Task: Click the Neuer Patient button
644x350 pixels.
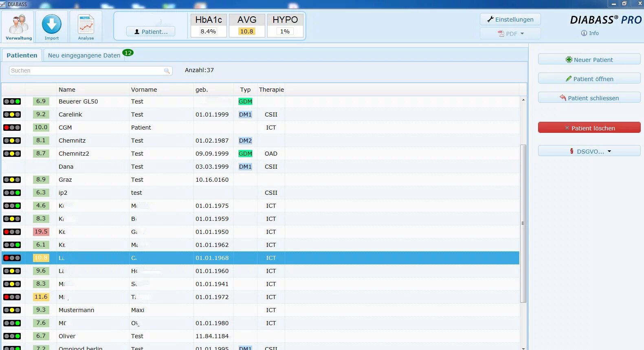Action: coord(589,59)
